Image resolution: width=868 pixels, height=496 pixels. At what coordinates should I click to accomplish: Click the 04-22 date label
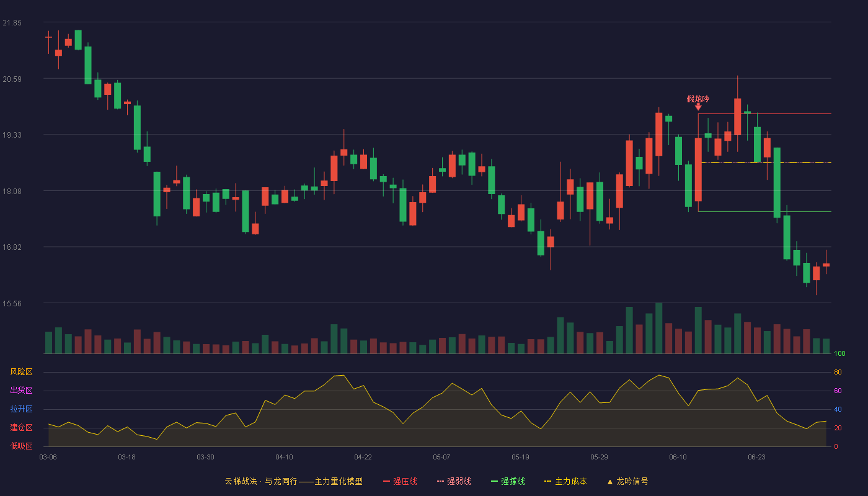[363, 457]
